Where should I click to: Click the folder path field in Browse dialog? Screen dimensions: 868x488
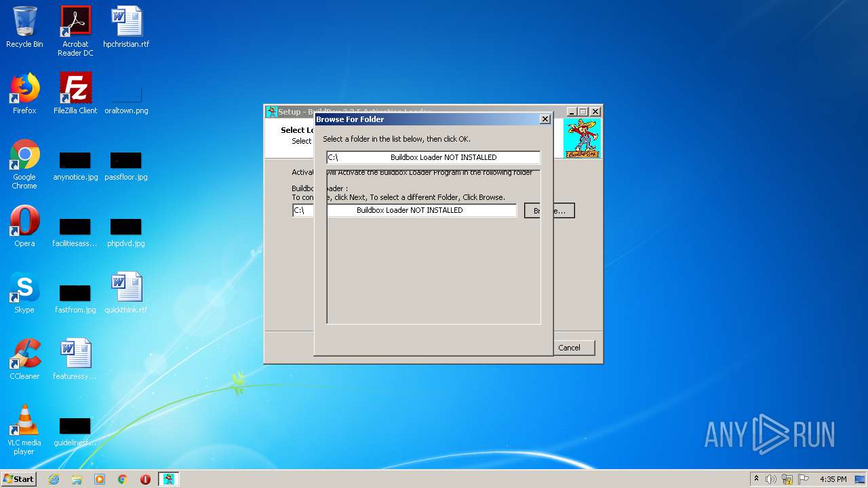coord(433,157)
